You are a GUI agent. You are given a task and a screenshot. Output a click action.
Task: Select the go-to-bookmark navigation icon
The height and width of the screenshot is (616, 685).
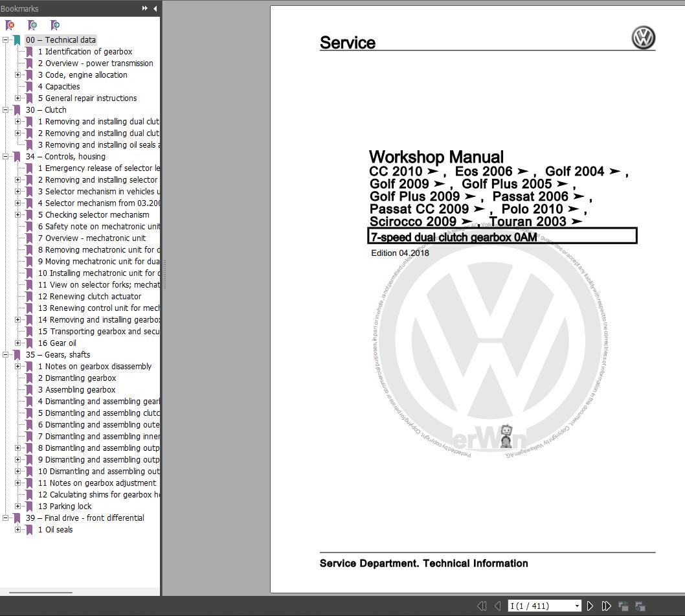tap(56, 25)
